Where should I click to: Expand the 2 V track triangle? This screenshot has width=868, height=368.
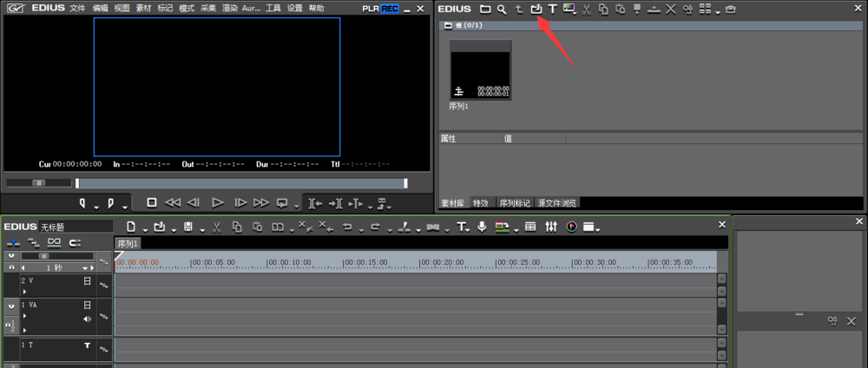coord(24,291)
